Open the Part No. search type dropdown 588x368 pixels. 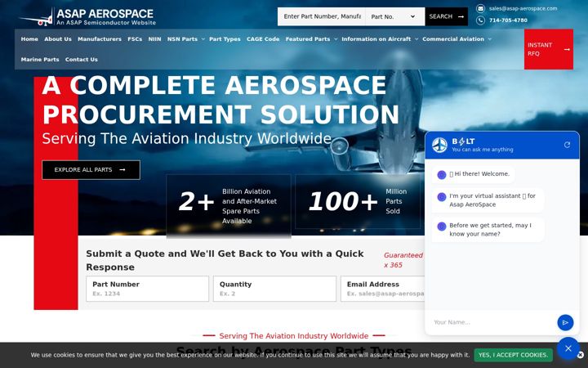395,16
